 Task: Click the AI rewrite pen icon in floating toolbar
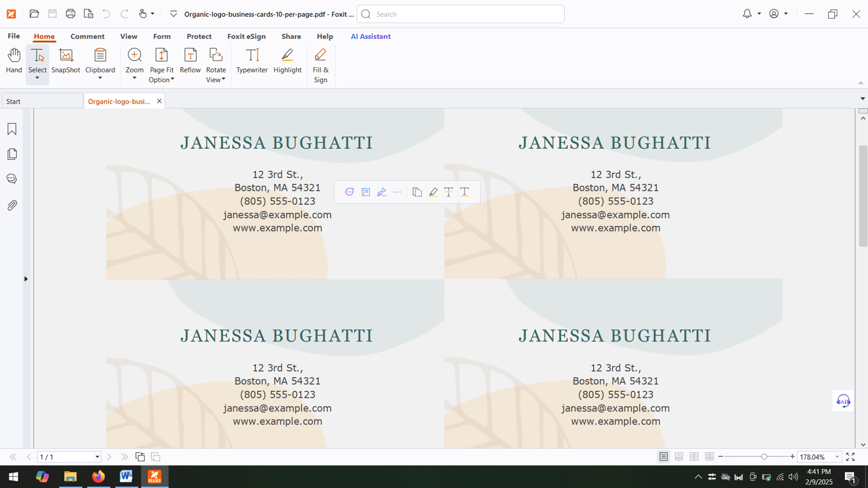click(382, 192)
